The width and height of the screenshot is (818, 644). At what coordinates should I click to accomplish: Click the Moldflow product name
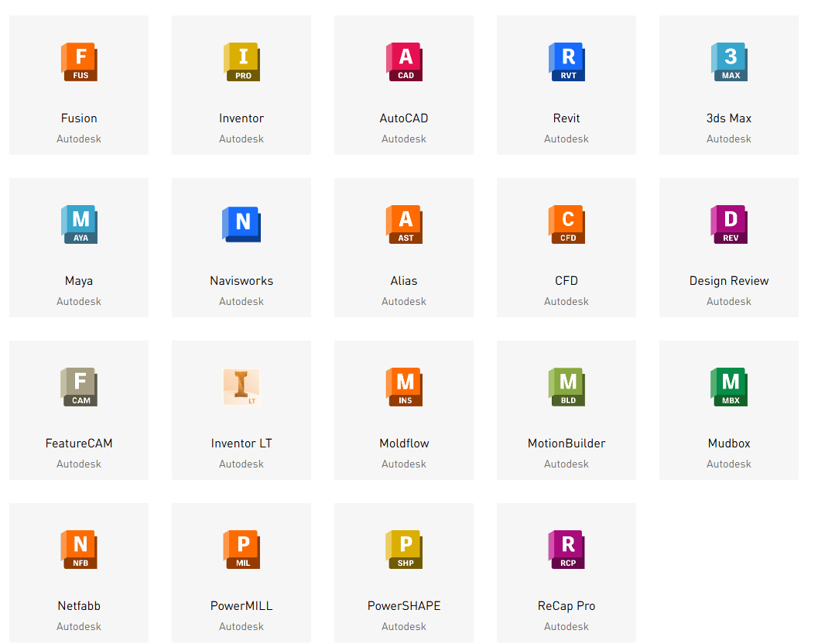[404, 444]
